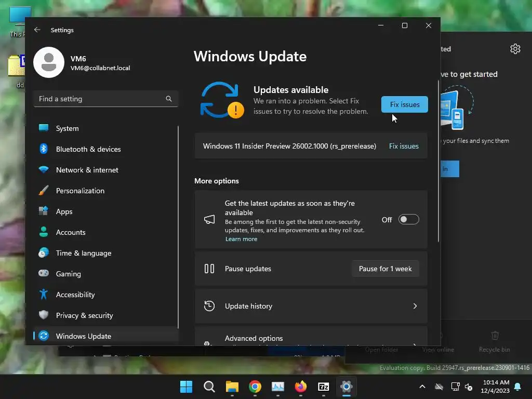The height and width of the screenshot is (399, 532).
Task: Click the network tray icon
Action: [x=455, y=387]
